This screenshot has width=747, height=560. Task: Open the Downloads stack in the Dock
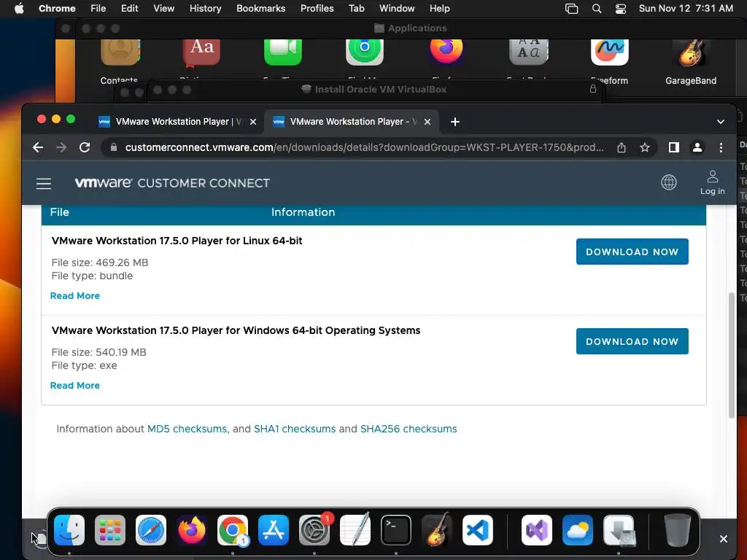(619, 530)
